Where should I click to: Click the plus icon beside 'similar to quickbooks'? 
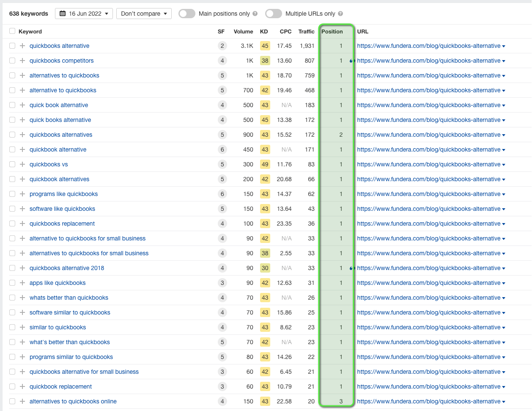22,327
